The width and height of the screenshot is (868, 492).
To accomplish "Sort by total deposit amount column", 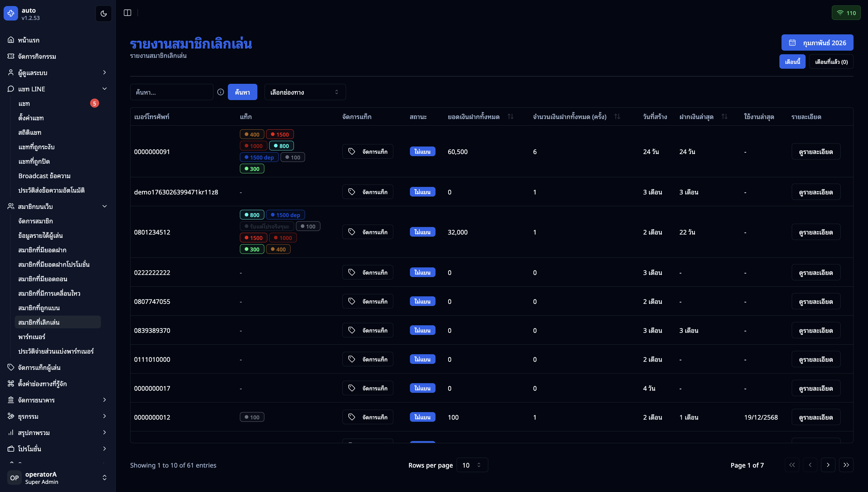I will click(x=510, y=117).
